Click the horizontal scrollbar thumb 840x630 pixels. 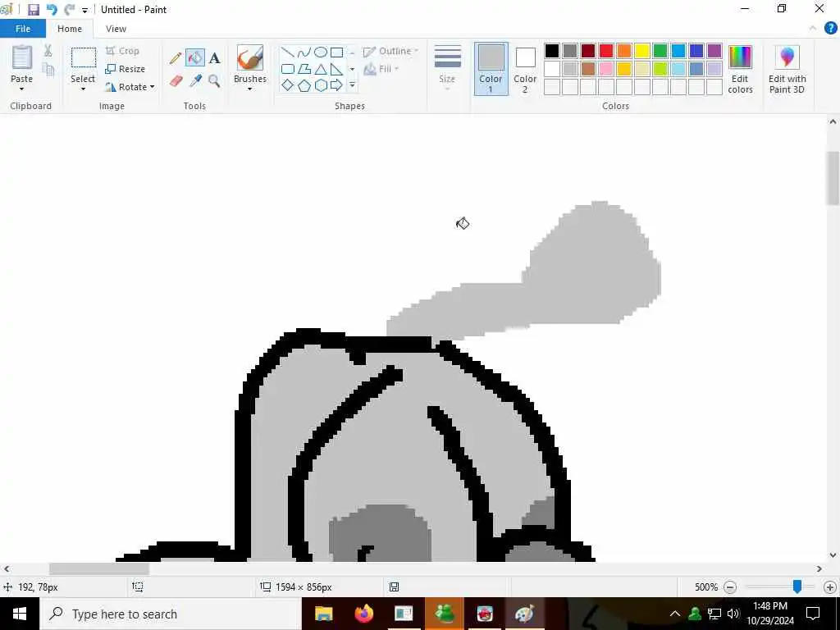point(99,568)
